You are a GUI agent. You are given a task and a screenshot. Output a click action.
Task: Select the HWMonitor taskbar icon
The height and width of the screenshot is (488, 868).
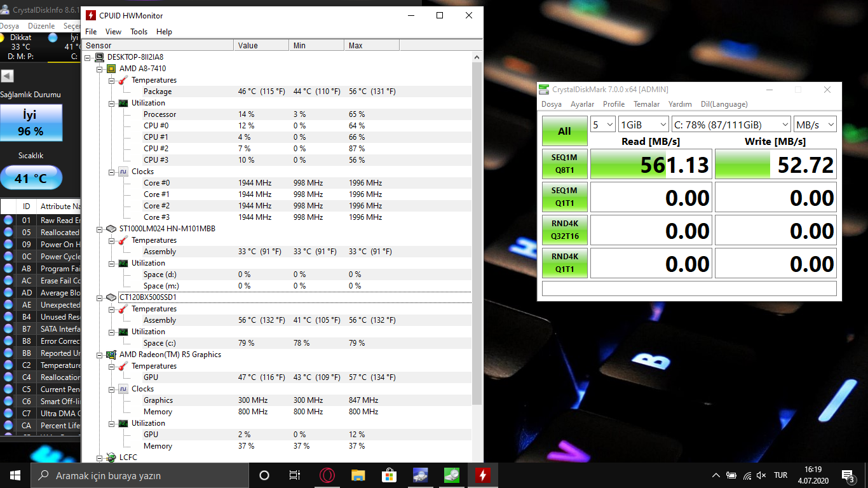[483, 475]
